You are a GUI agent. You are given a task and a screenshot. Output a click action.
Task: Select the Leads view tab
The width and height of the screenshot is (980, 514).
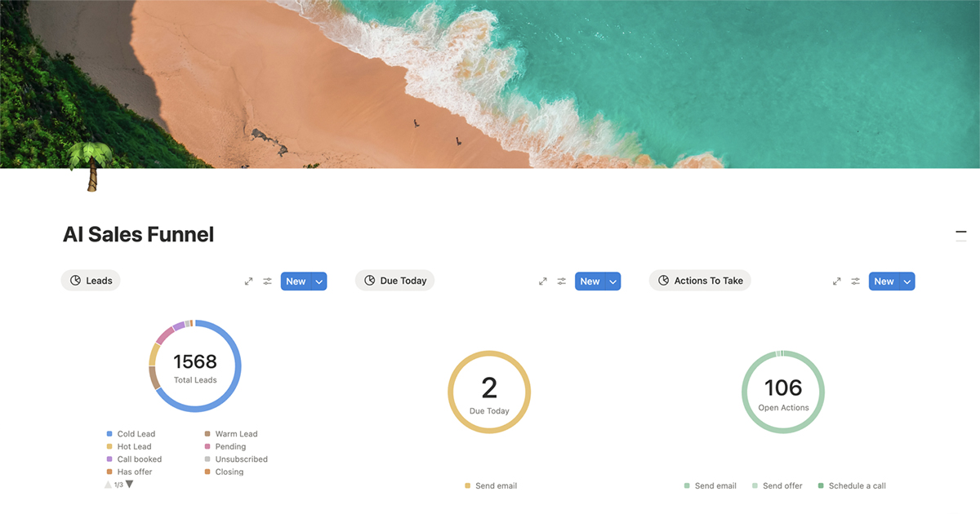91,281
